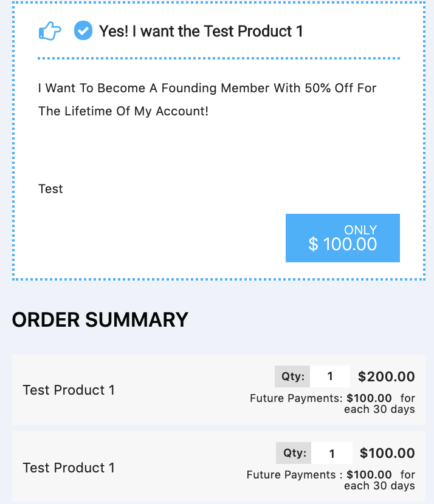Click the pointing hand icon
Image resolution: width=434 pixels, height=504 pixels.
tap(50, 31)
